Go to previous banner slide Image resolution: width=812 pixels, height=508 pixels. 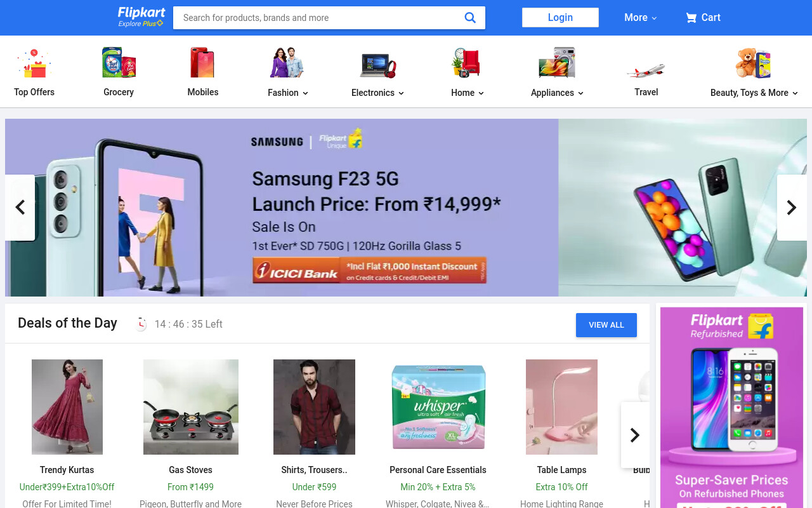tap(20, 208)
